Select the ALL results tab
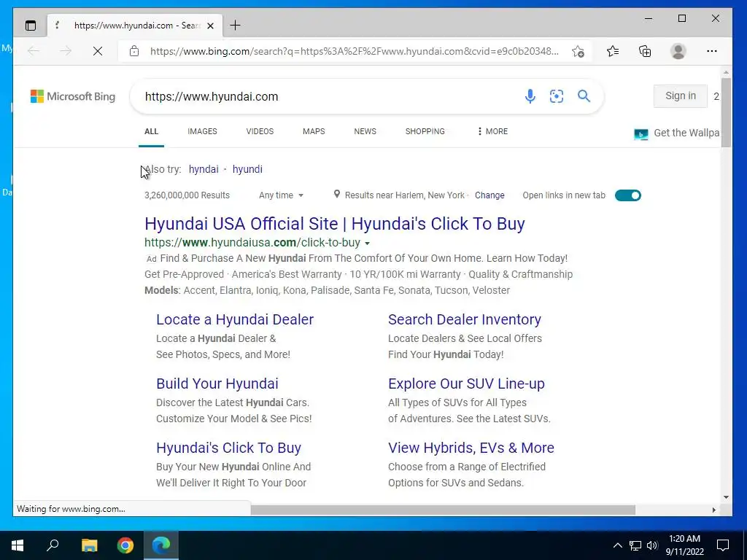This screenshot has height=560, width=747. point(151,131)
